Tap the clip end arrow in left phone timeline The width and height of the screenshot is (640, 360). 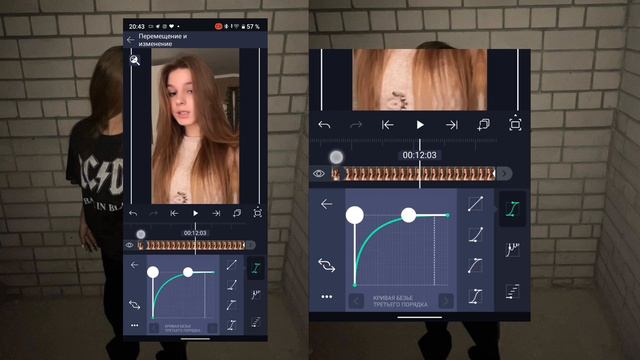point(250,245)
